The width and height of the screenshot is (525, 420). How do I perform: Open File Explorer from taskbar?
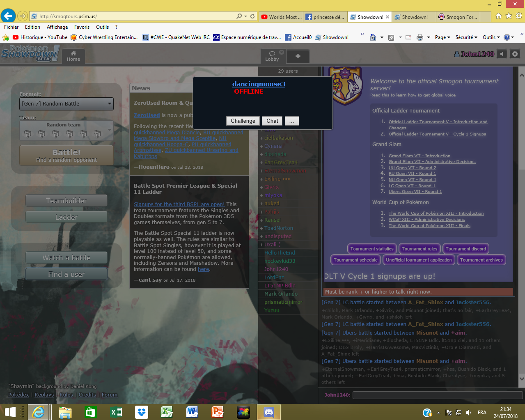pyautogui.click(x=65, y=412)
